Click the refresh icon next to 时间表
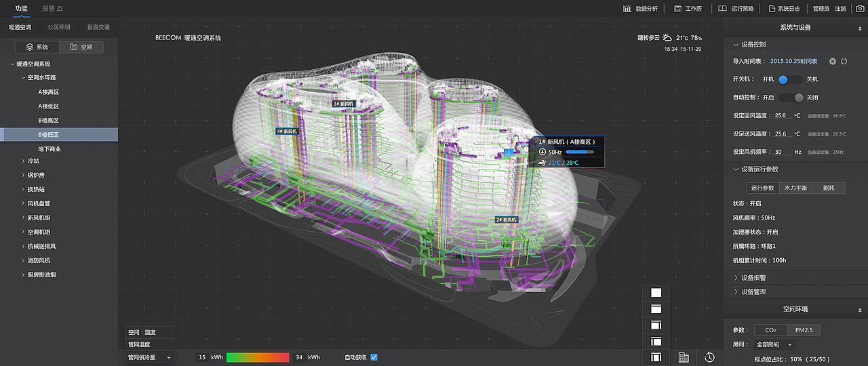Screen dimensions: 868x366 click(x=844, y=62)
